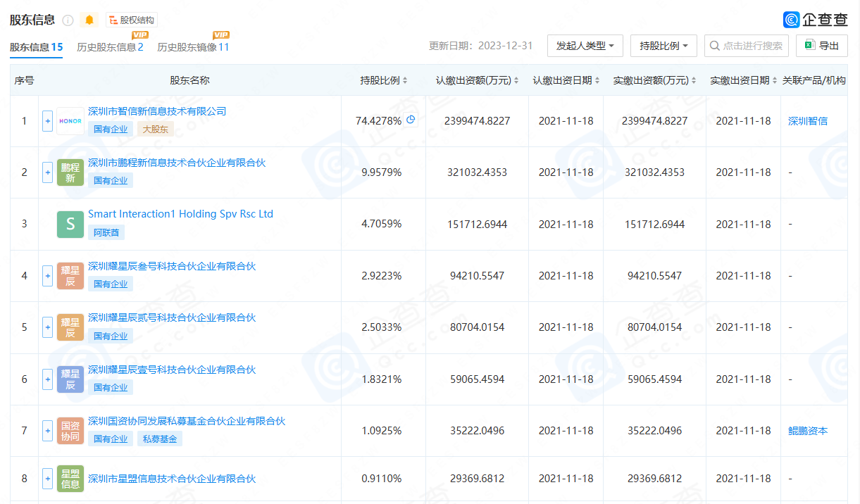Open 深圳国资协同发展私募基金合伙企业有限合伙 link
The width and height of the screenshot is (860, 504).
(187, 421)
